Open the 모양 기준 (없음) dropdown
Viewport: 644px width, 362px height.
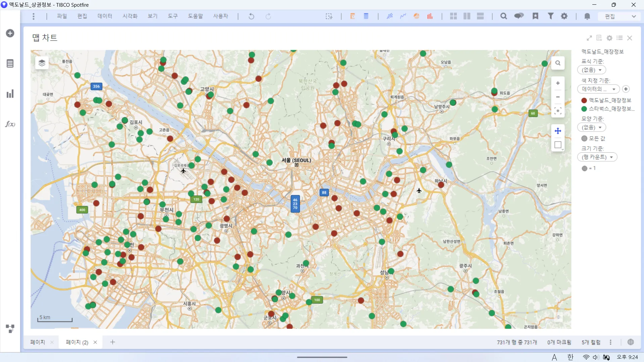coord(591,127)
